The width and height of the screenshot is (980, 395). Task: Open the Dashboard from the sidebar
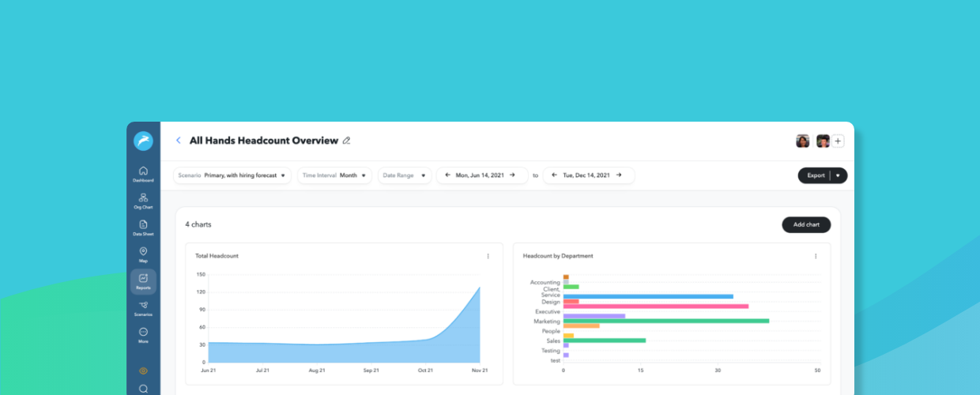click(x=143, y=174)
